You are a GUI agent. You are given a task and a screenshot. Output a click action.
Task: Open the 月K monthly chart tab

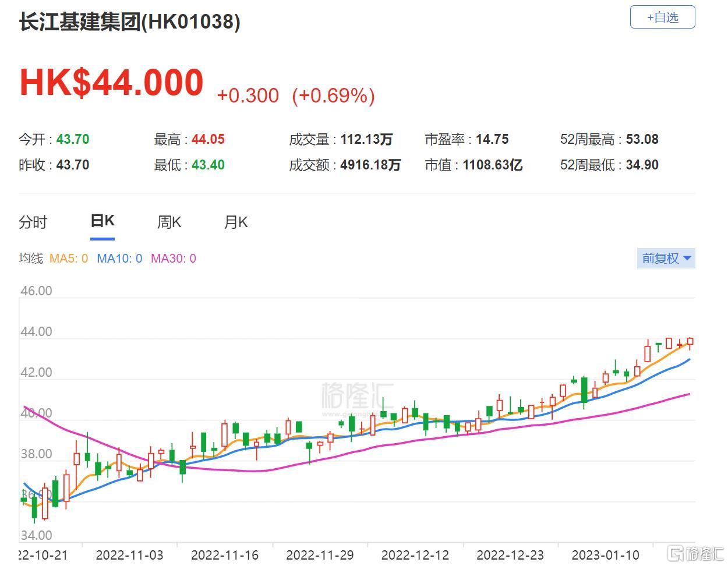click(236, 222)
